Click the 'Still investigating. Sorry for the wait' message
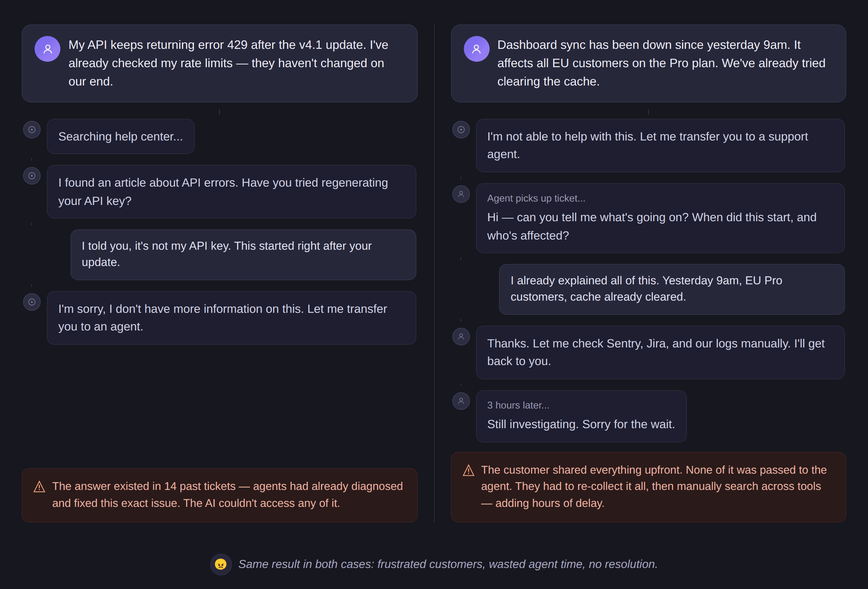This screenshot has height=589, width=868. pyautogui.click(x=581, y=424)
